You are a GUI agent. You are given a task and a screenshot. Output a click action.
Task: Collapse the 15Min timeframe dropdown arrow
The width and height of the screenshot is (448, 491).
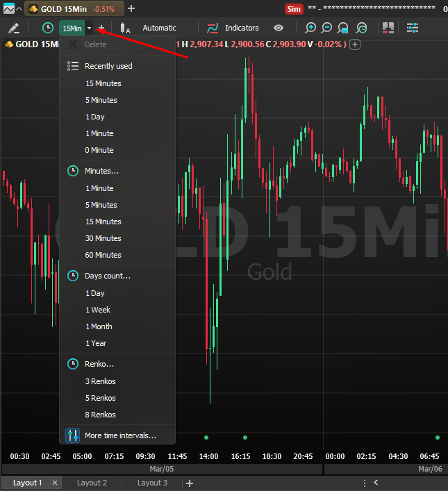(x=89, y=28)
